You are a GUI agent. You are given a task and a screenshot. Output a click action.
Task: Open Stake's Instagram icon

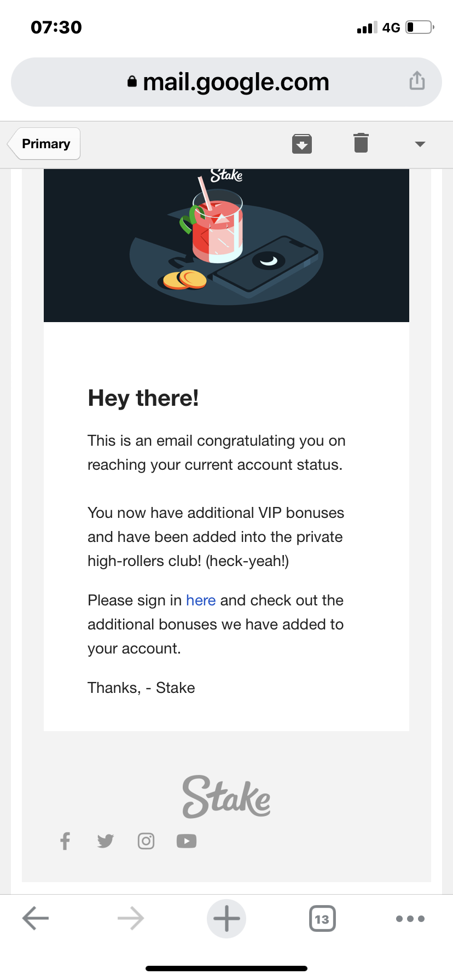(146, 841)
